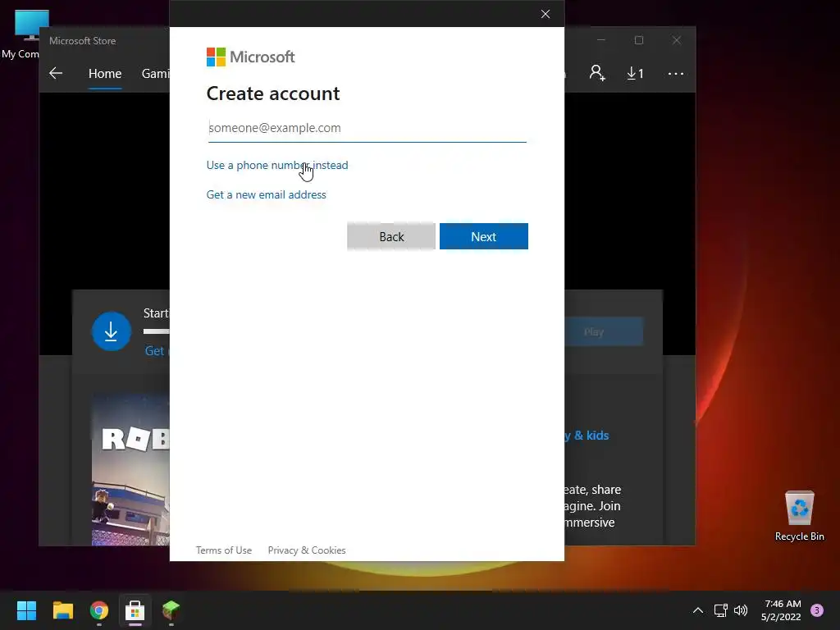This screenshot has height=630, width=840.
Task: Click the blue download circle icon in Store
Action: coord(112,331)
